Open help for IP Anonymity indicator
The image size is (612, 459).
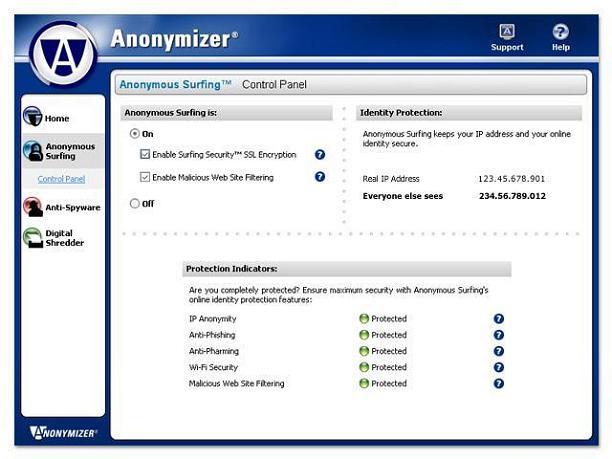point(498,318)
